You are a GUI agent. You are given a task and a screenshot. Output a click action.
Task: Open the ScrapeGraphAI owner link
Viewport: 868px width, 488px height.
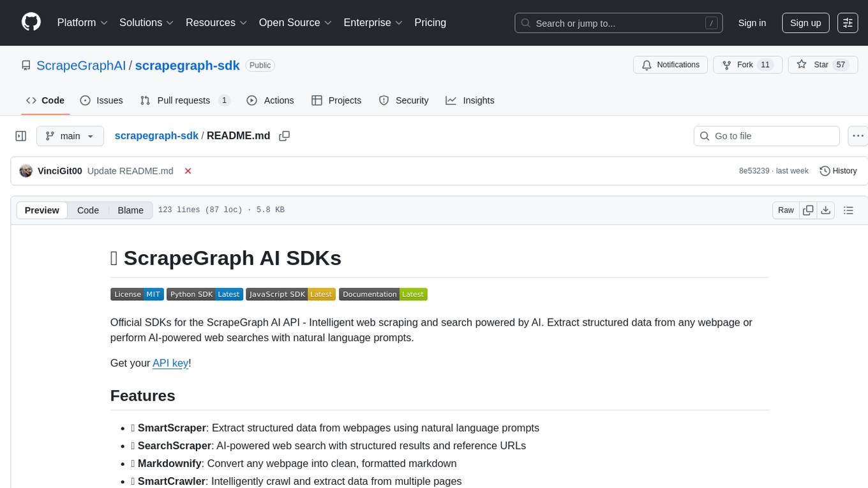coord(81,65)
